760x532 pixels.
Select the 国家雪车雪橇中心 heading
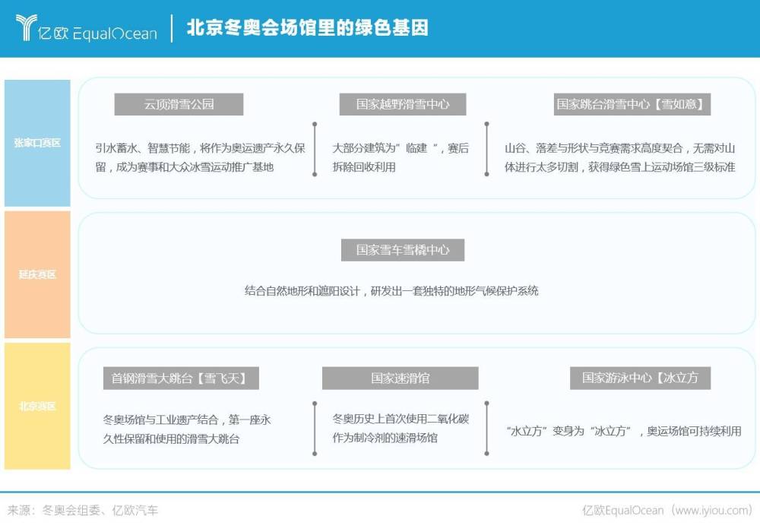tap(403, 250)
